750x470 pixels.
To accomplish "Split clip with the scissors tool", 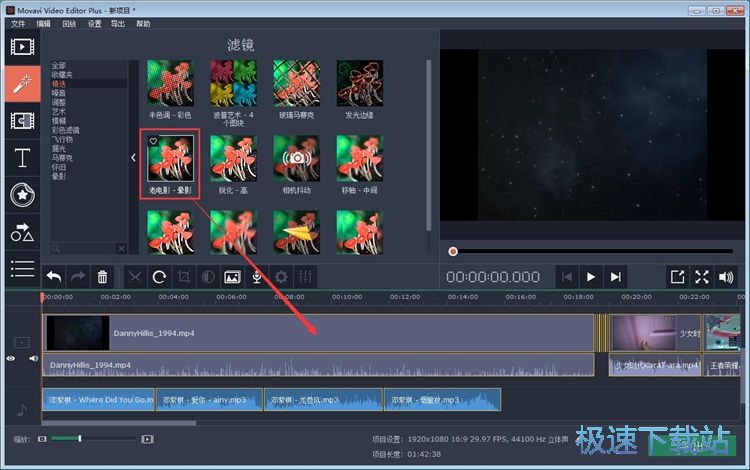I will 135,277.
